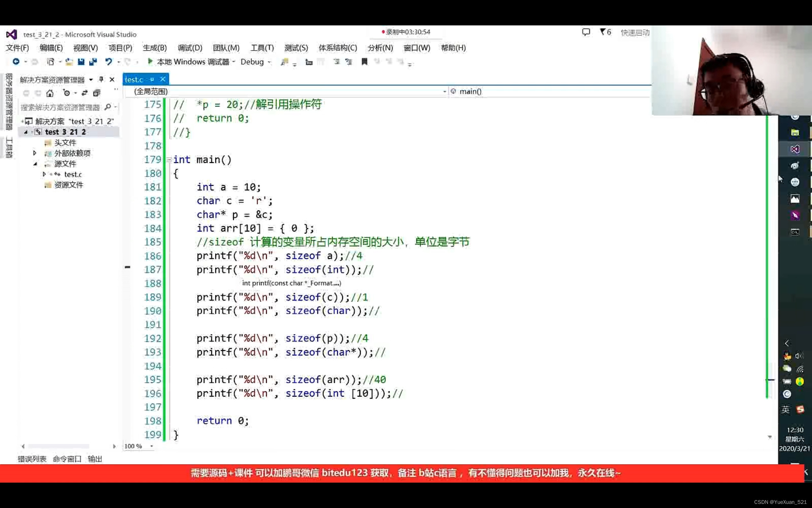
Task: Expand the 外部依赖项 node
Action: point(35,153)
